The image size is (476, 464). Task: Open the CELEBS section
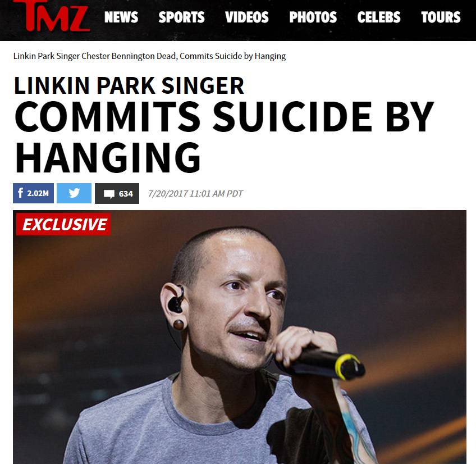point(379,17)
